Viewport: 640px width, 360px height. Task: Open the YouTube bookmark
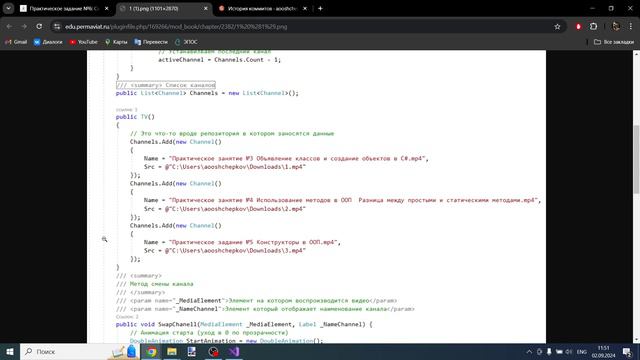click(x=84, y=42)
